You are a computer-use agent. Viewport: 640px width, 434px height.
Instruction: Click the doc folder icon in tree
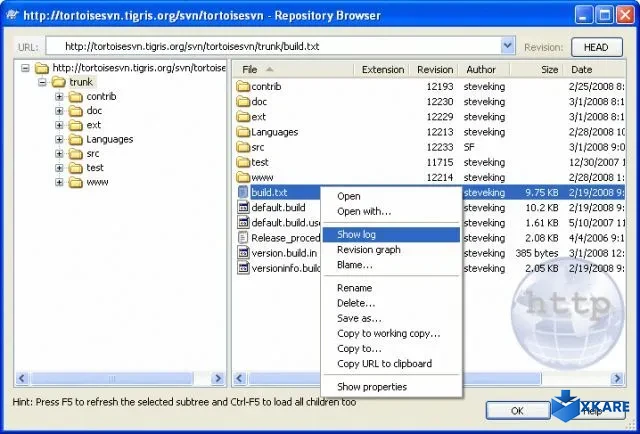point(76,111)
